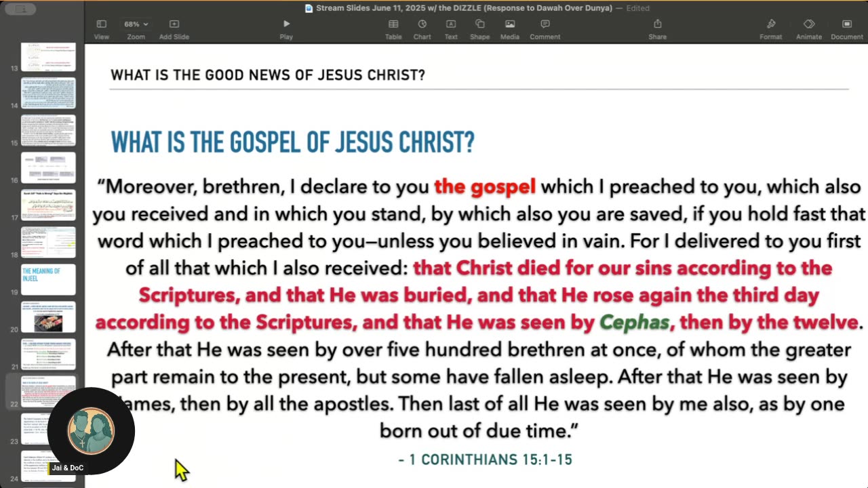The height and width of the screenshot is (488, 868).
Task: Select slide 23 thumbnail
Action: pos(48,428)
